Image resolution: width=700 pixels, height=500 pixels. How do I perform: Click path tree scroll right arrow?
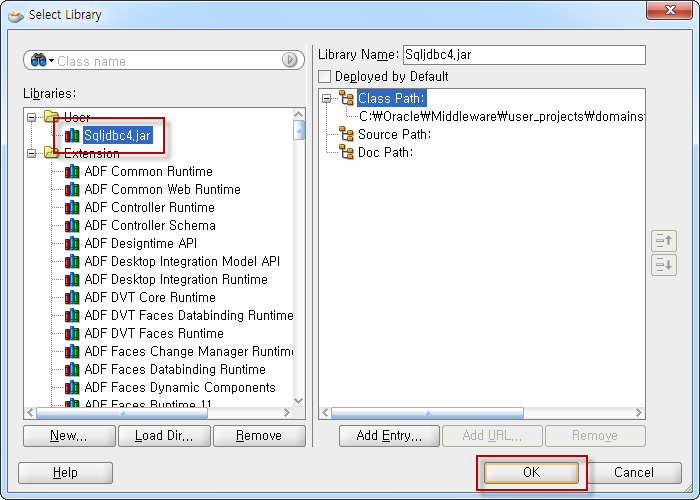point(639,413)
